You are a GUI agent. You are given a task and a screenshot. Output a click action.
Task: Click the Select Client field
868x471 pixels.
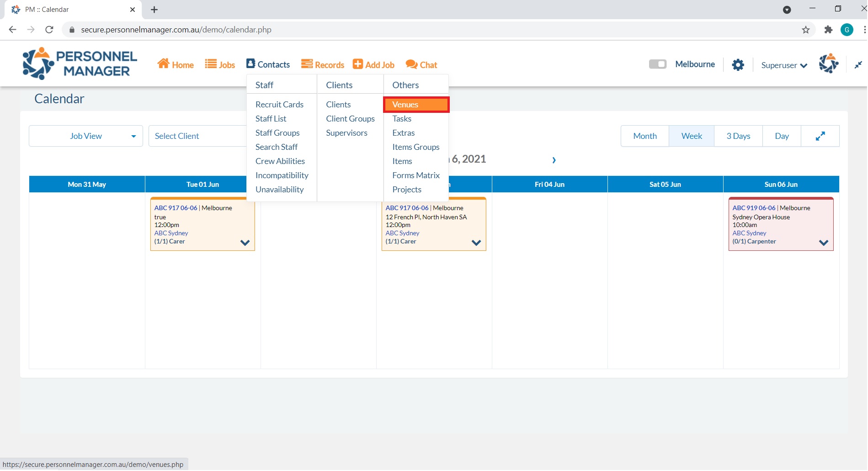point(197,136)
